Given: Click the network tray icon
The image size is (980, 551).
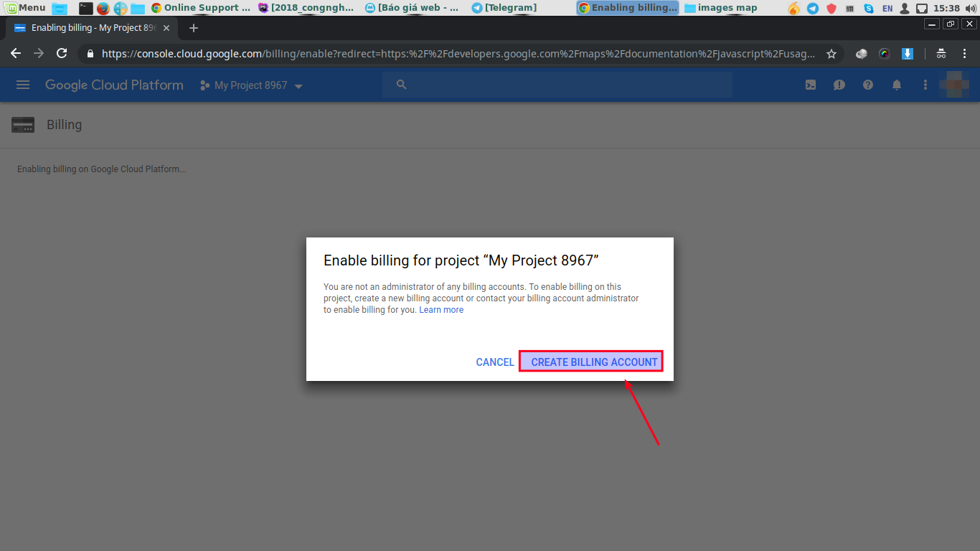Looking at the screenshot, I should [x=922, y=9].
